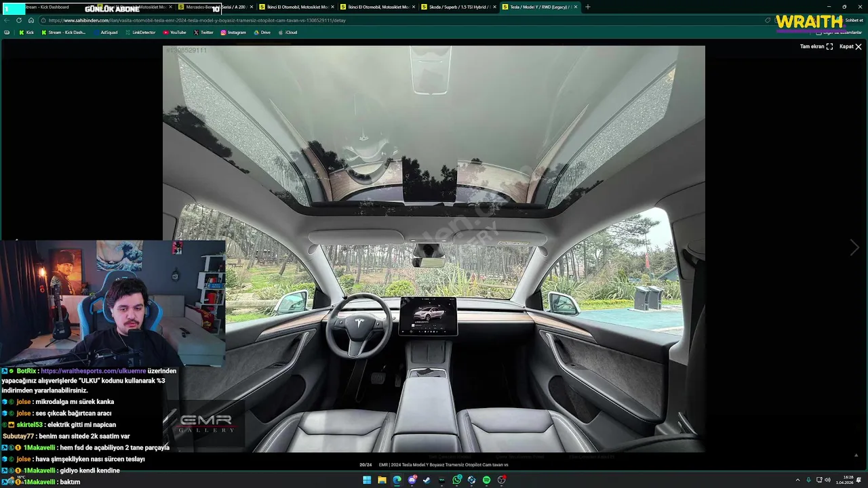Open WhatsApp from the taskbar

pos(457,480)
